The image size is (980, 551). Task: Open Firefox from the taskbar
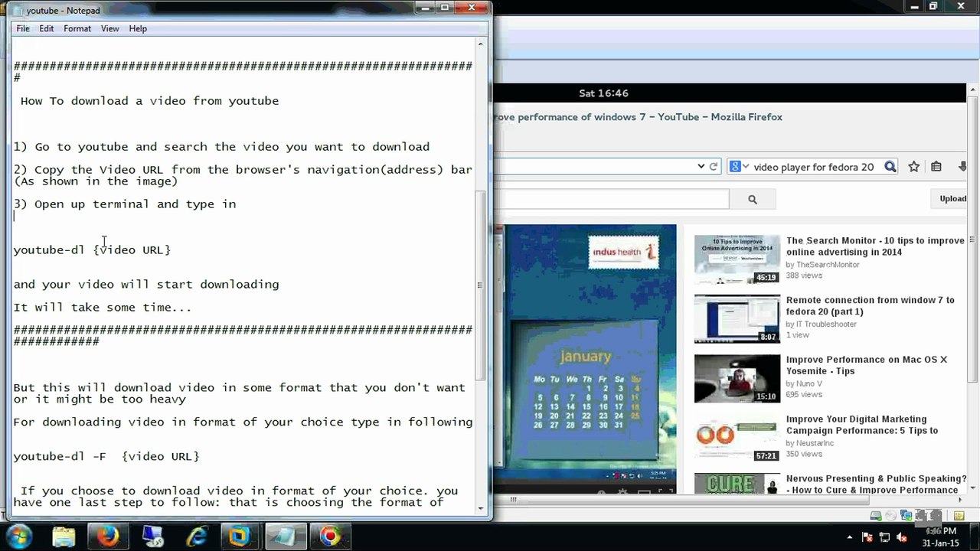pyautogui.click(x=108, y=536)
